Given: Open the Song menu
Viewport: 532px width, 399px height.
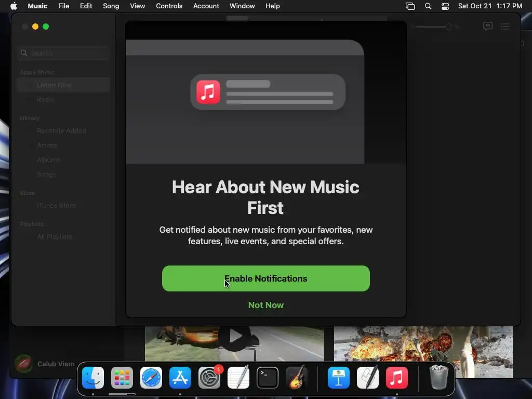Looking at the screenshot, I should pos(111,6).
